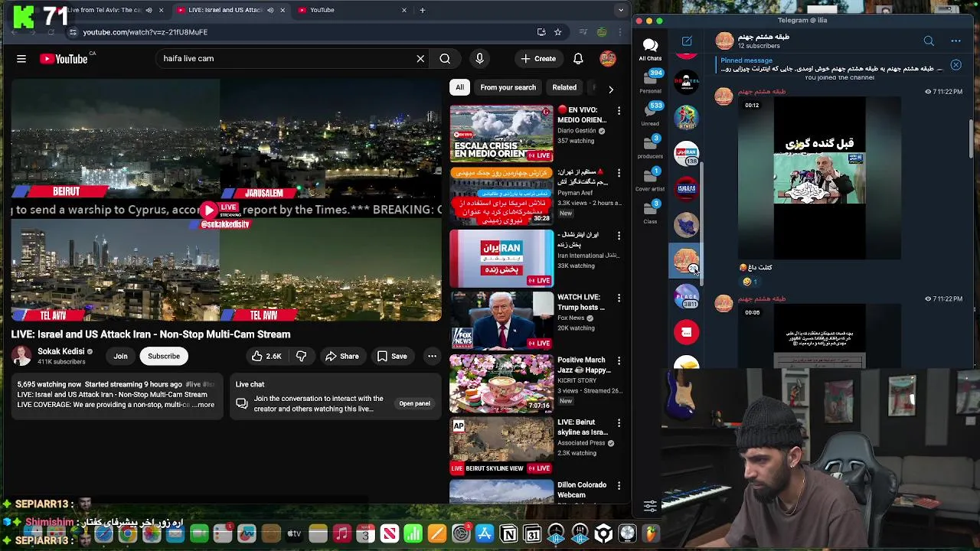This screenshot has width=980, height=551.
Task: Like the live stream video
Action: click(266, 356)
